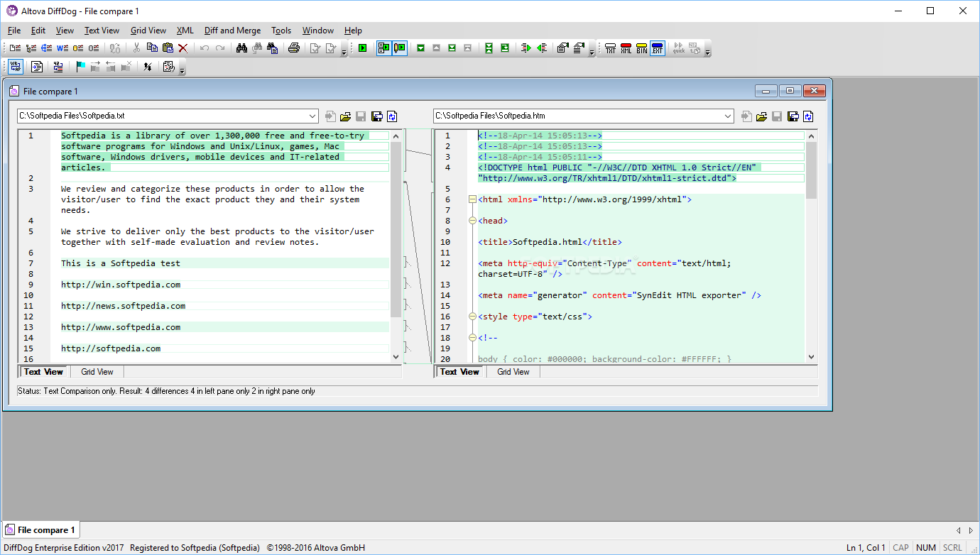The image size is (980, 555).
Task: Open standard toolbar overflow options arrow
Action: [x=344, y=51]
